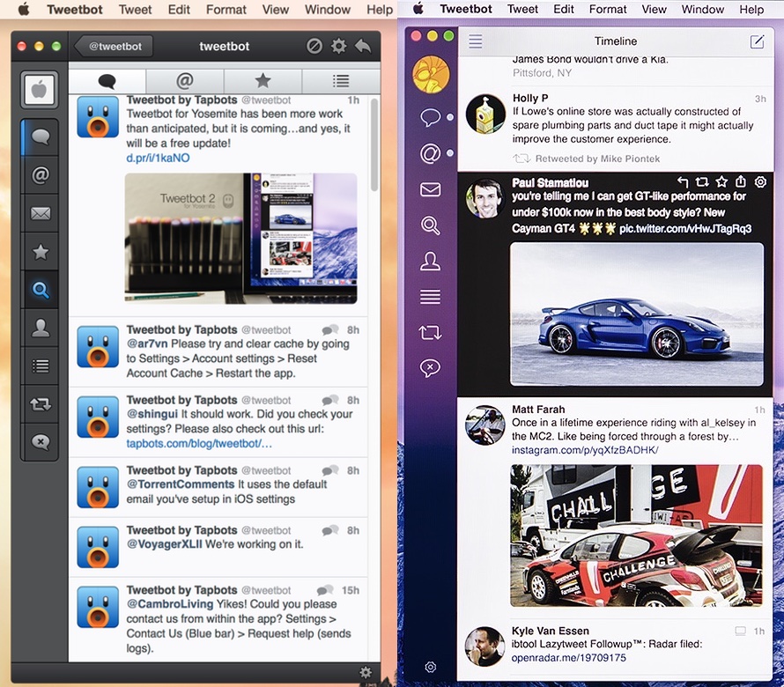Open tapbots.com/blog/tweetbot link

pyautogui.click(x=199, y=444)
